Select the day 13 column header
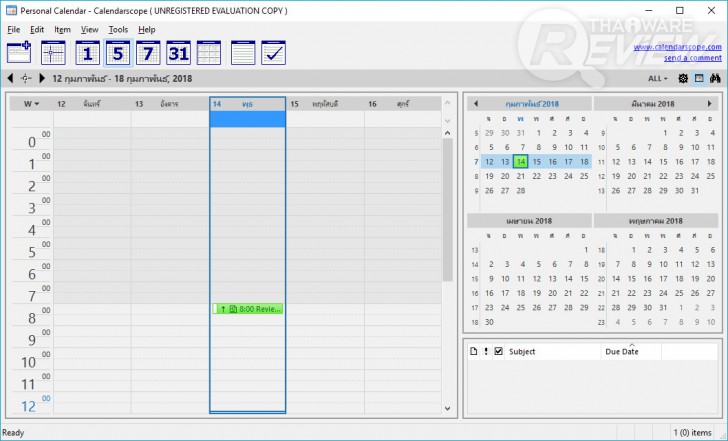 pyautogui.click(x=170, y=104)
